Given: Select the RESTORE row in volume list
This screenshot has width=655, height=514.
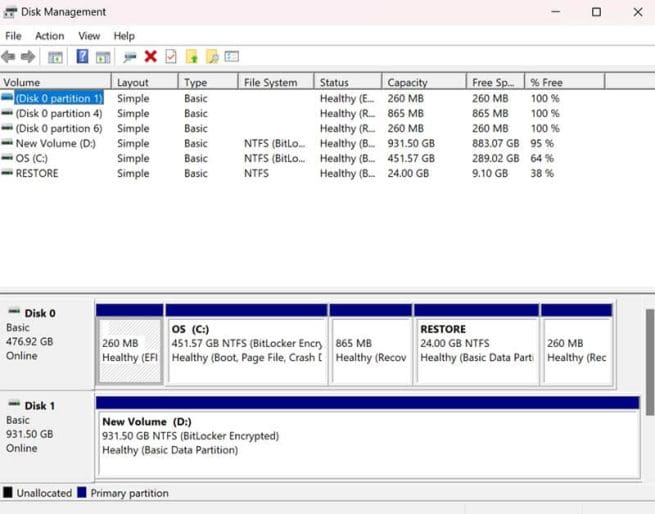Looking at the screenshot, I should pos(37,173).
